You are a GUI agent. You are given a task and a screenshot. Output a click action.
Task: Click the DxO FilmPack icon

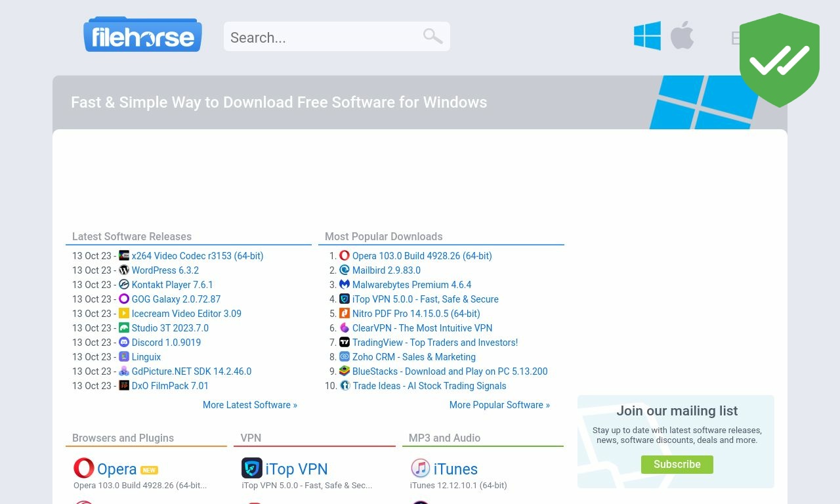click(124, 385)
